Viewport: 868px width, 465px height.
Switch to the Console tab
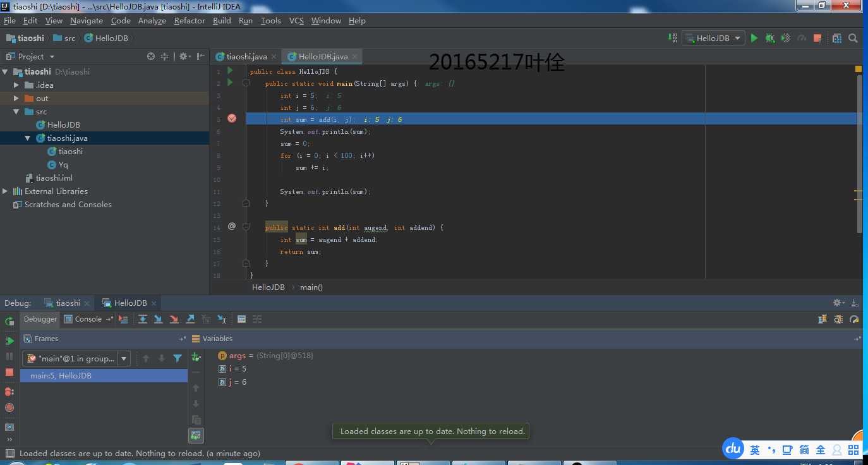[x=88, y=319]
